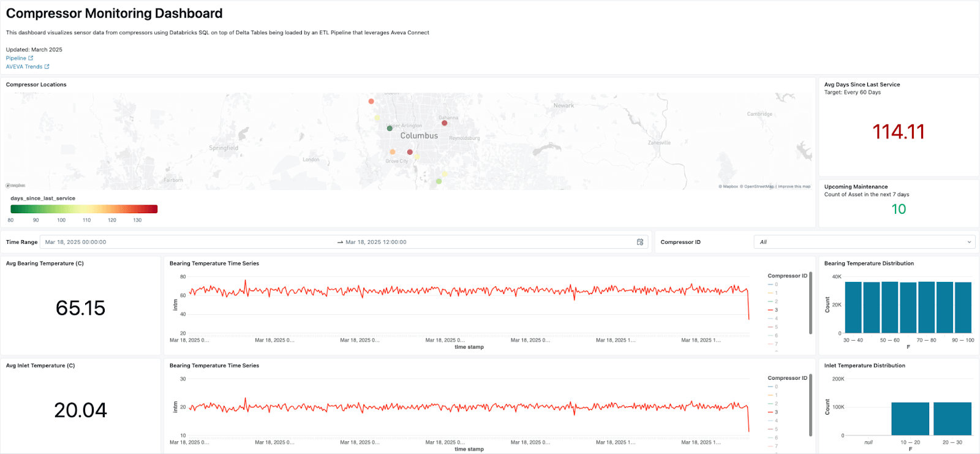Toggle Compressor ID 5 in the lower chart legend

pyautogui.click(x=773, y=429)
